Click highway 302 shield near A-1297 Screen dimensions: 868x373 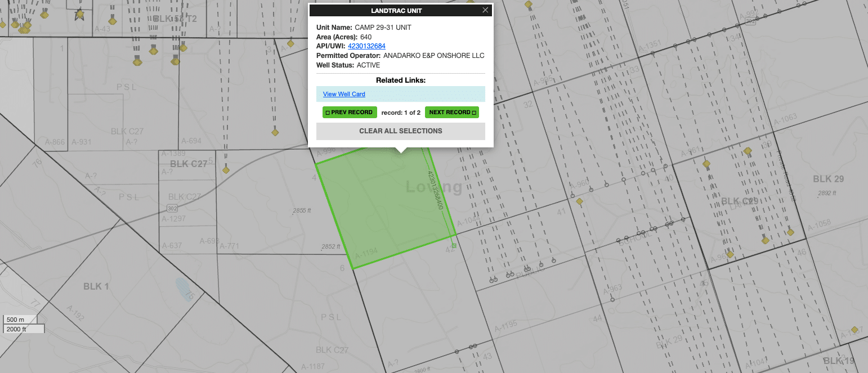pos(172,208)
